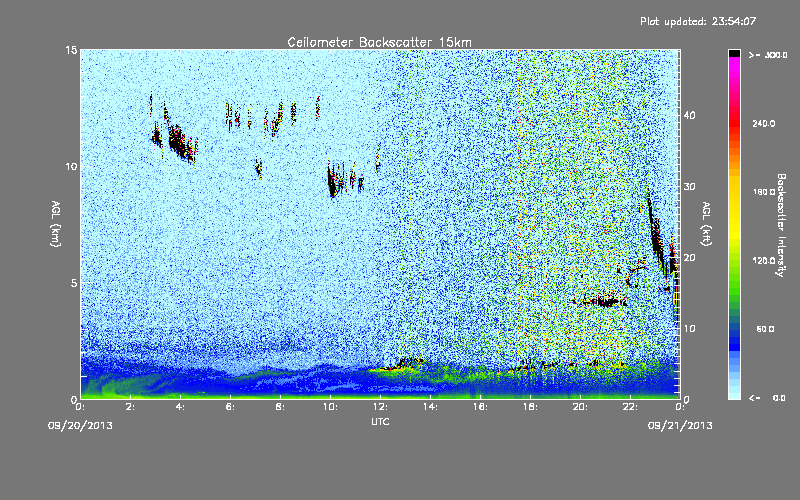Image resolution: width=800 pixels, height=500 pixels.
Task: Click the "Plot updated: 23:54:07" timestamp
Action: (698, 21)
